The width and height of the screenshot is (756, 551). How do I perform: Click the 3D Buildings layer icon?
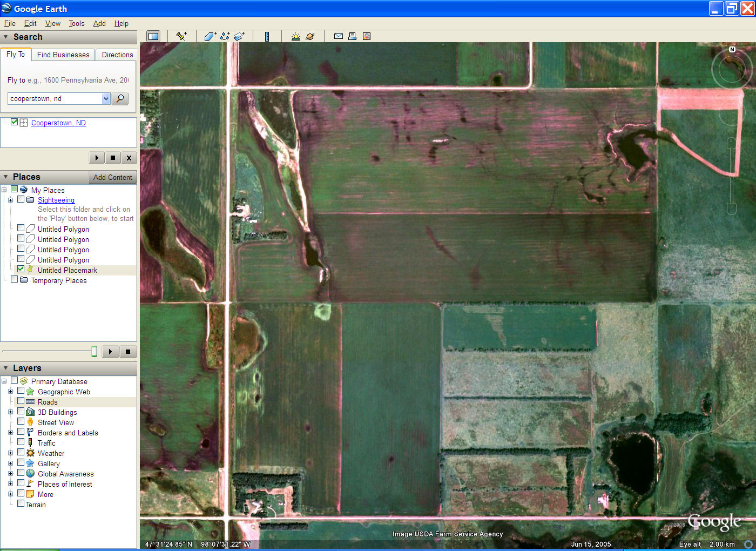[x=30, y=412]
